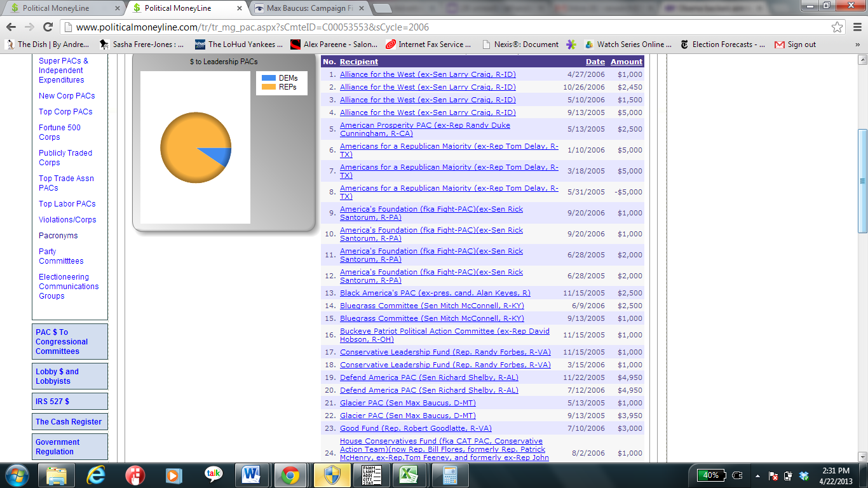Open American Prosperity PAC recipient link
This screenshot has height=488, width=868.
[x=425, y=130]
